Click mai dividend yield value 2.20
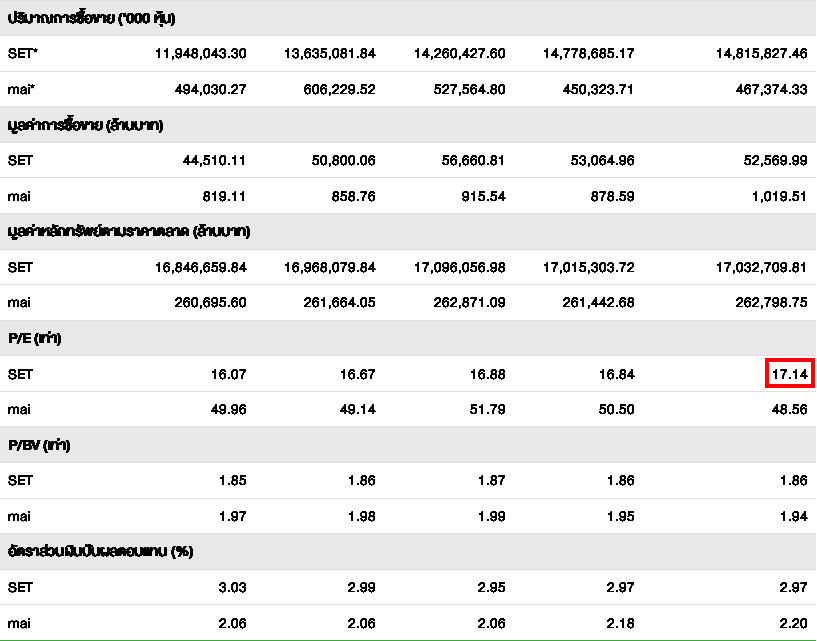Viewport: 817px width, 641px height. click(791, 622)
